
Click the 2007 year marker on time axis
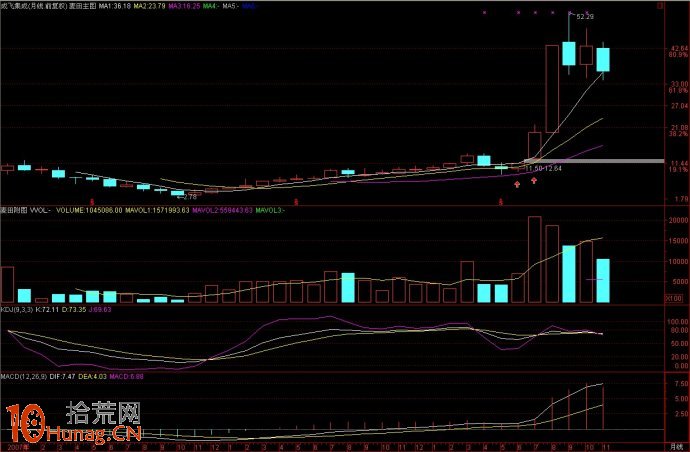(x=10, y=447)
